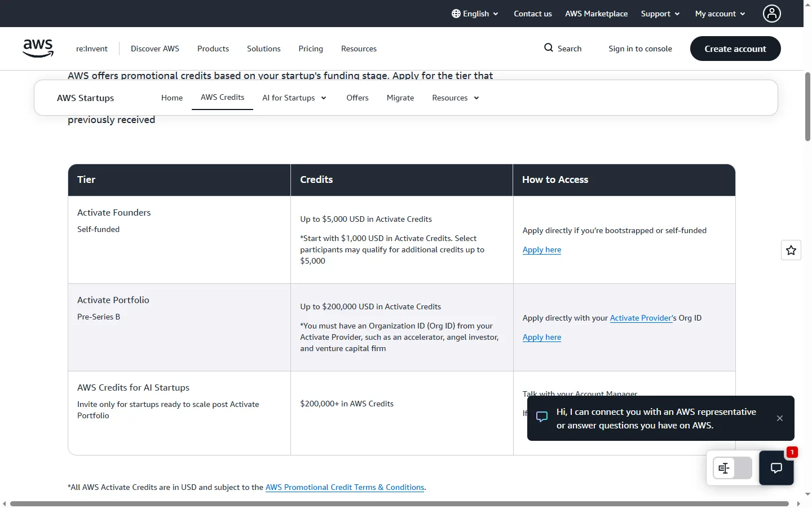Open the Migrate tab
The height and width of the screenshot is (508, 812).
[400, 98]
